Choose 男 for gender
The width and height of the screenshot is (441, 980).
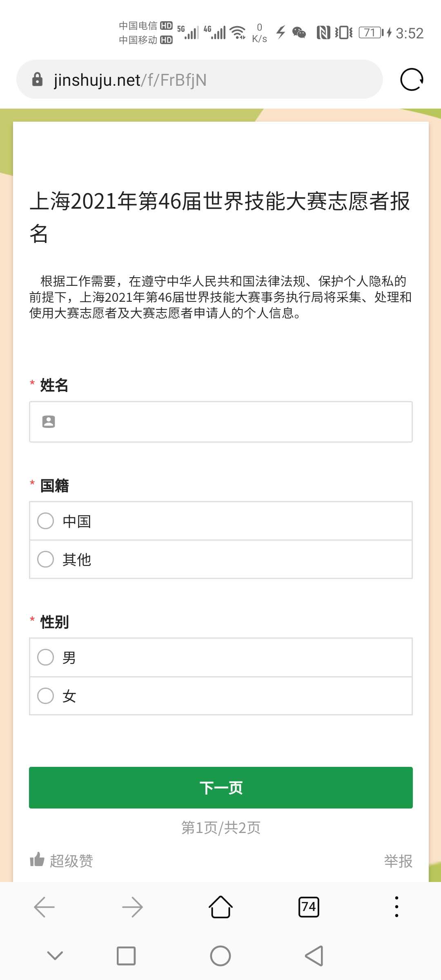pos(46,657)
